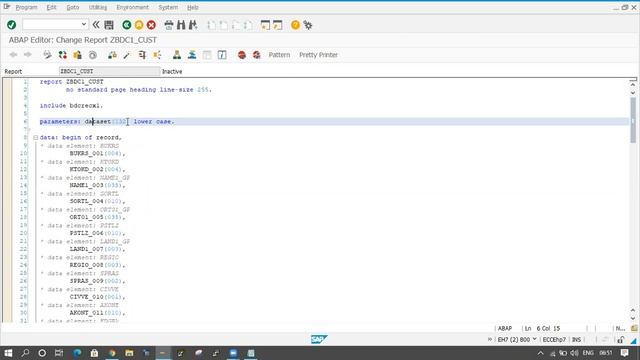Screen dimensions: 640x360
Task: Click the 'Ln 6 Col 15' status entry
Action: (x=542, y=328)
